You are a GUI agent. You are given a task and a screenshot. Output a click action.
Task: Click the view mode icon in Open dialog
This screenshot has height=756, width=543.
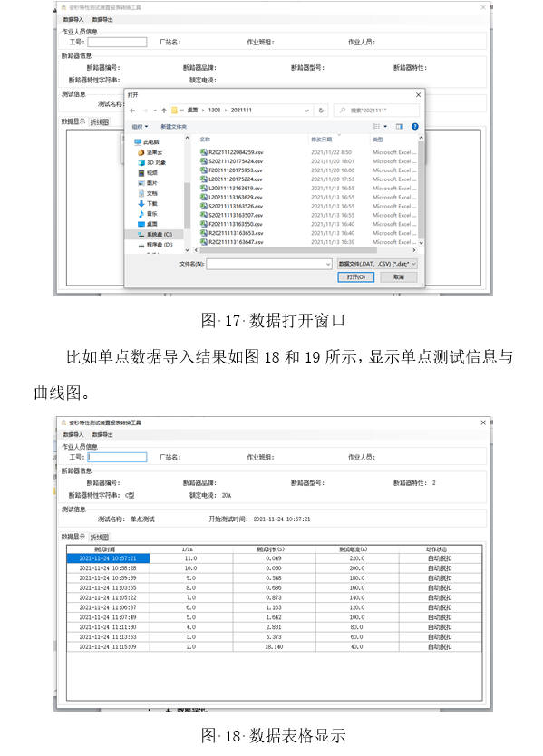376,126
